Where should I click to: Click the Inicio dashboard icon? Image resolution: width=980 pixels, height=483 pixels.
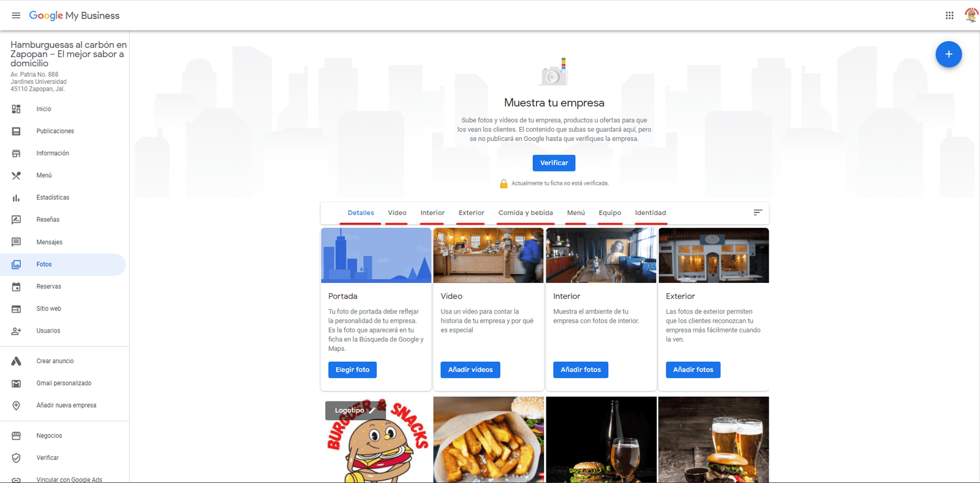click(x=16, y=109)
